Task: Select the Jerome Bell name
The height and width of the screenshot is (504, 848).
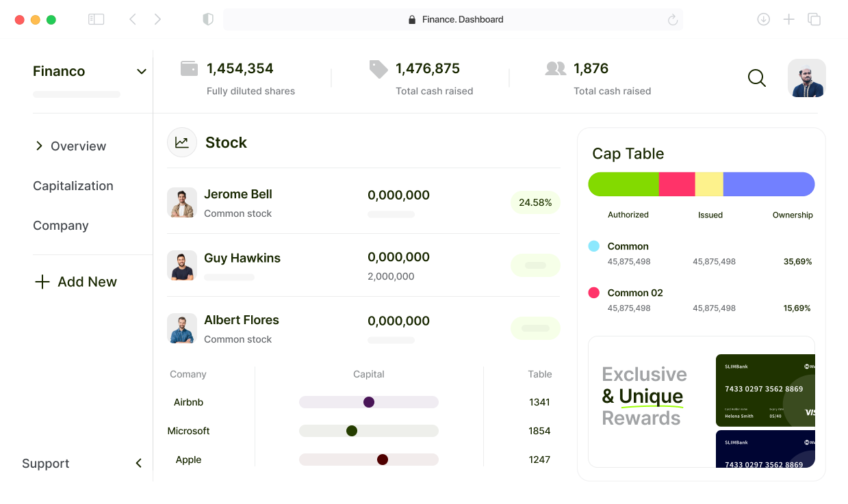Action: (x=238, y=194)
